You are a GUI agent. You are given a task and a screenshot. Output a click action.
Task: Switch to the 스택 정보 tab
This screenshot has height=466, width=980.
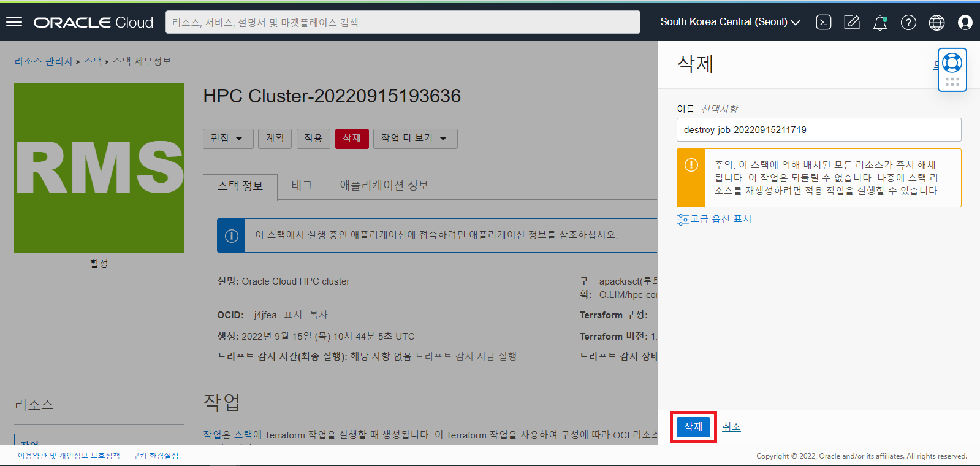click(x=240, y=186)
